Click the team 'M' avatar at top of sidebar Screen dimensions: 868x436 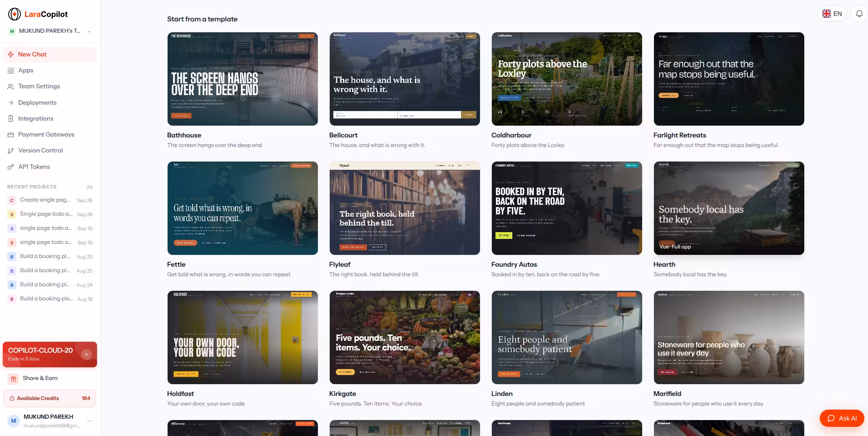[x=12, y=31]
